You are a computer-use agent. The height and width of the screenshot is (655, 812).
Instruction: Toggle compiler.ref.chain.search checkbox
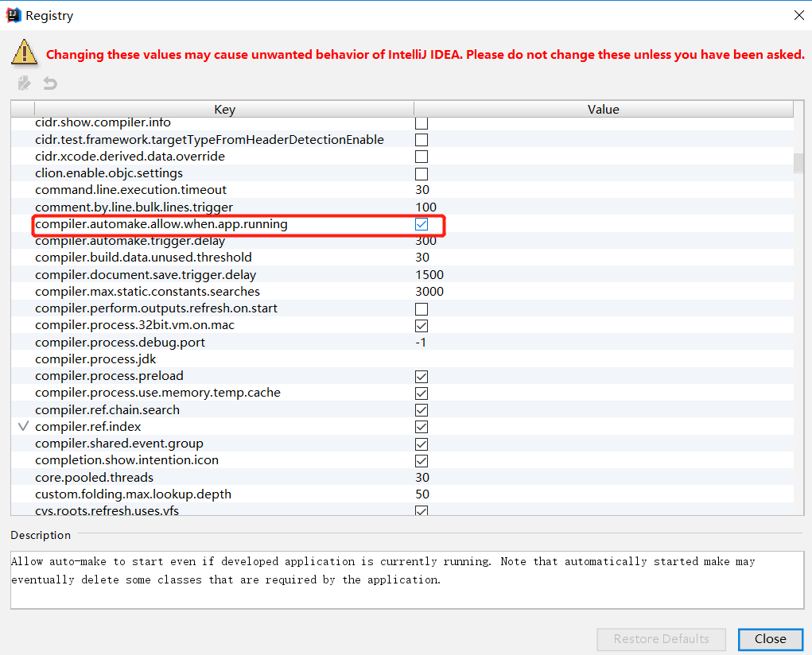tap(422, 410)
